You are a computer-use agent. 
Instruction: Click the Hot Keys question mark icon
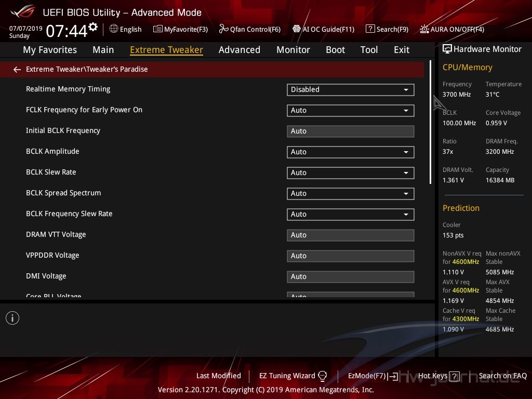point(454,376)
